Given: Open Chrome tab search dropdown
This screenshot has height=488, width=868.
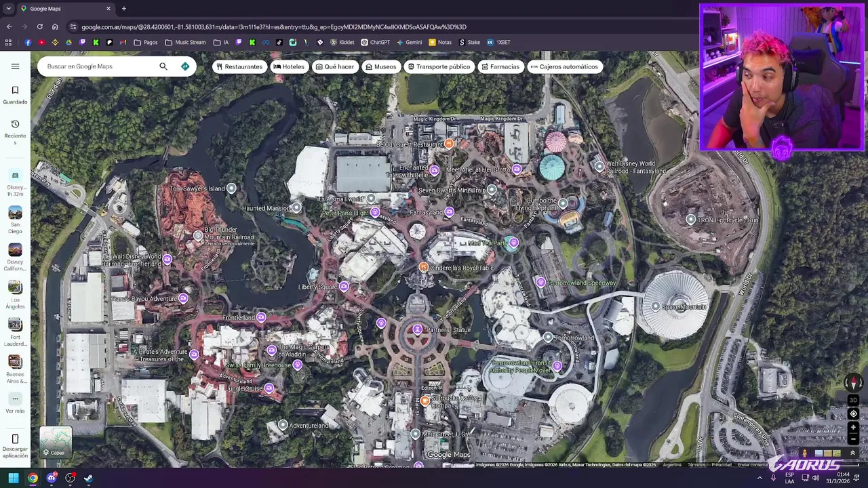Looking at the screenshot, I should (8, 8).
